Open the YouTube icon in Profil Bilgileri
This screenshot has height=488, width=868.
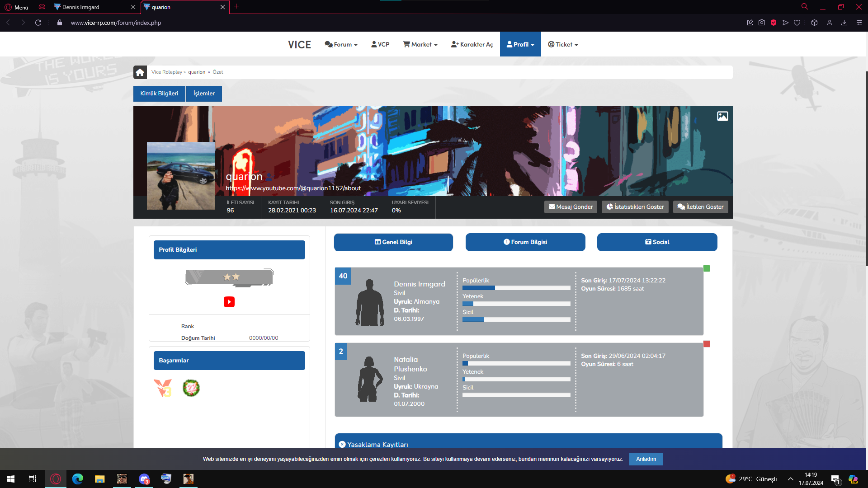click(229, 302)
